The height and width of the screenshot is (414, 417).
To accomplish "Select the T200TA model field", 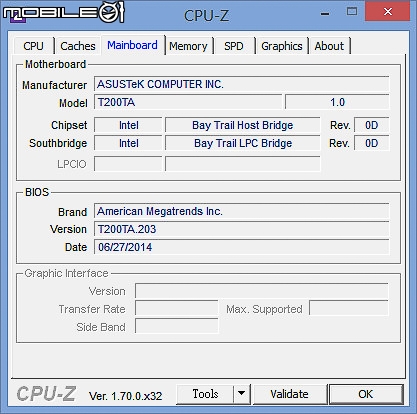I will (x=188, y=102).
